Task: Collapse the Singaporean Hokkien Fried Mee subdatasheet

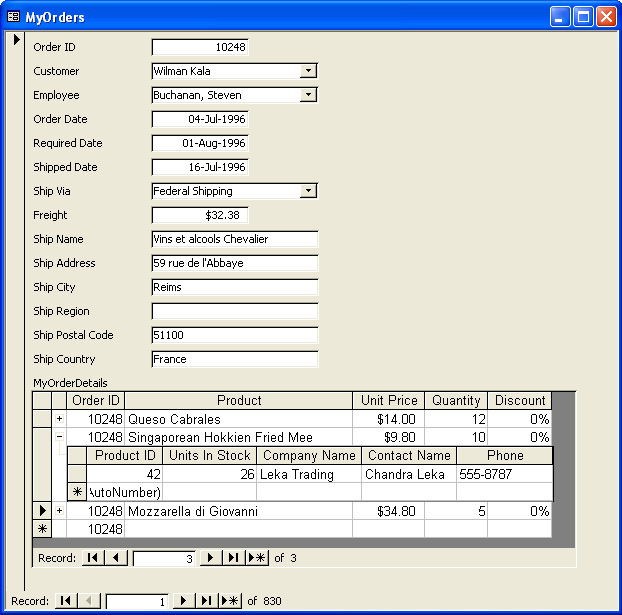Action: pyautogui.click(x=59, y=437)
